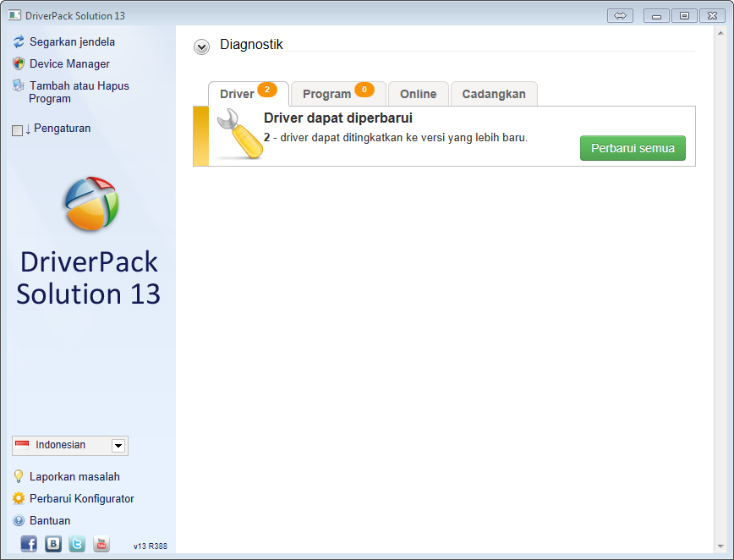
Task: Switch to the Cadangkan tab
Action: pyautogui.click(x=494, y=94)
